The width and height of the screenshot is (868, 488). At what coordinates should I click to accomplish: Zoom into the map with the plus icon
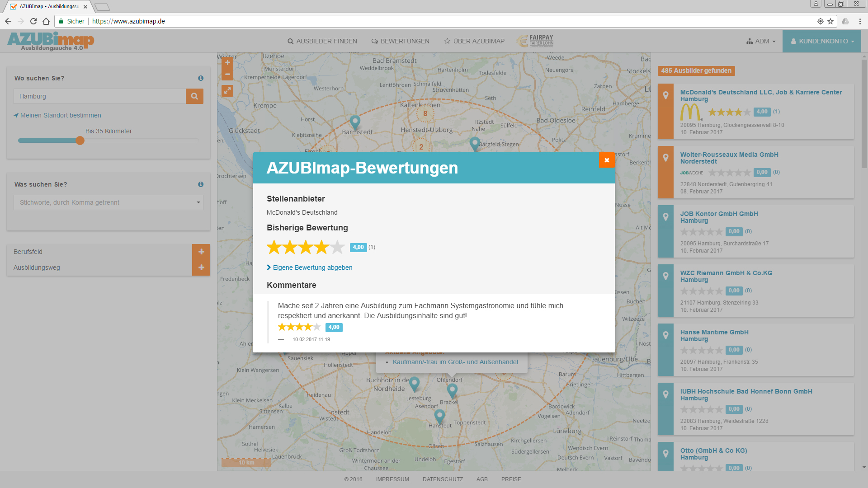point(227,62)
